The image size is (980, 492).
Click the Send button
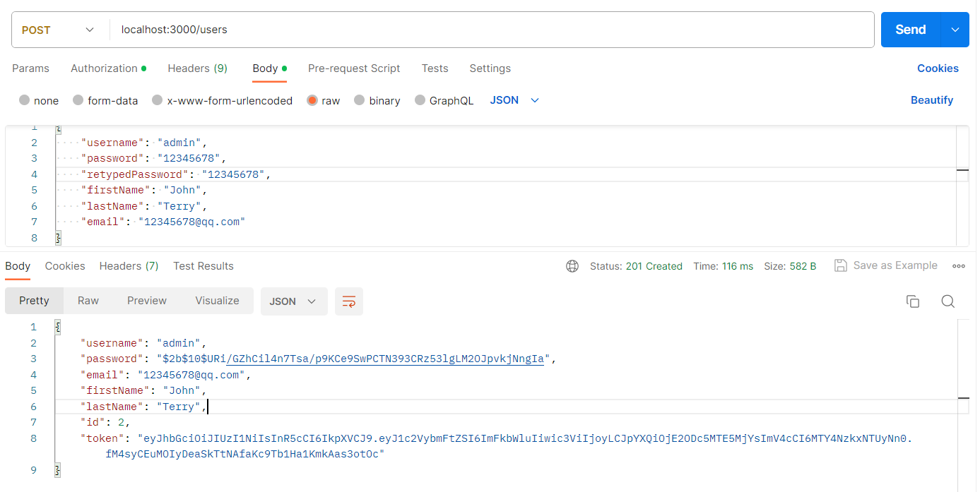(x=910, y=30)
